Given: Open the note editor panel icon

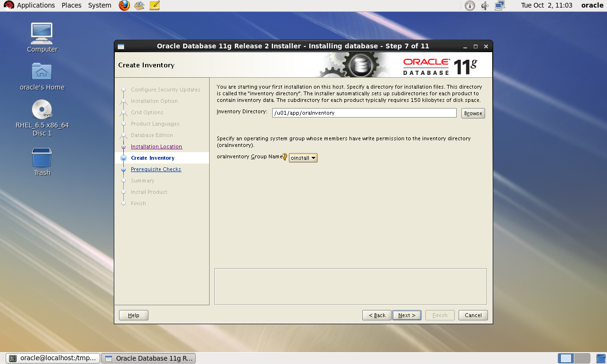Looking at the screenshot, I should pos(155,5).
